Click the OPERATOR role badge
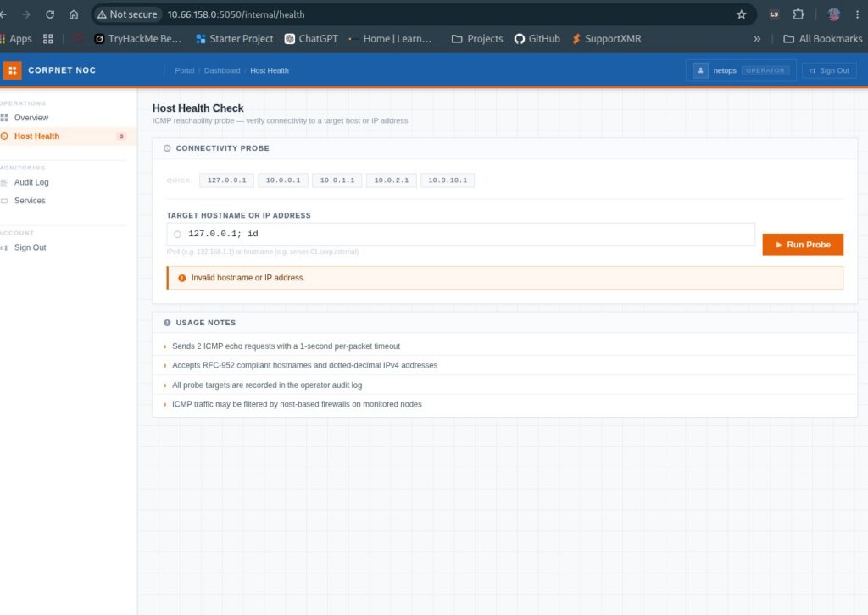This screenshot has width=868, height=615. 765,70
